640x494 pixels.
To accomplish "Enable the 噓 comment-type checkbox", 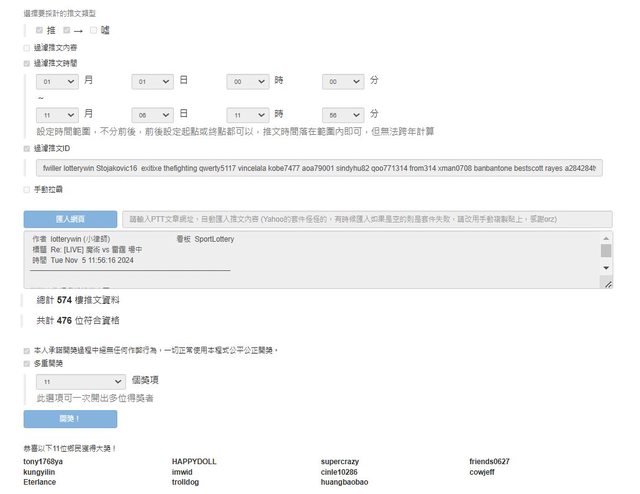I will [94, 30].
